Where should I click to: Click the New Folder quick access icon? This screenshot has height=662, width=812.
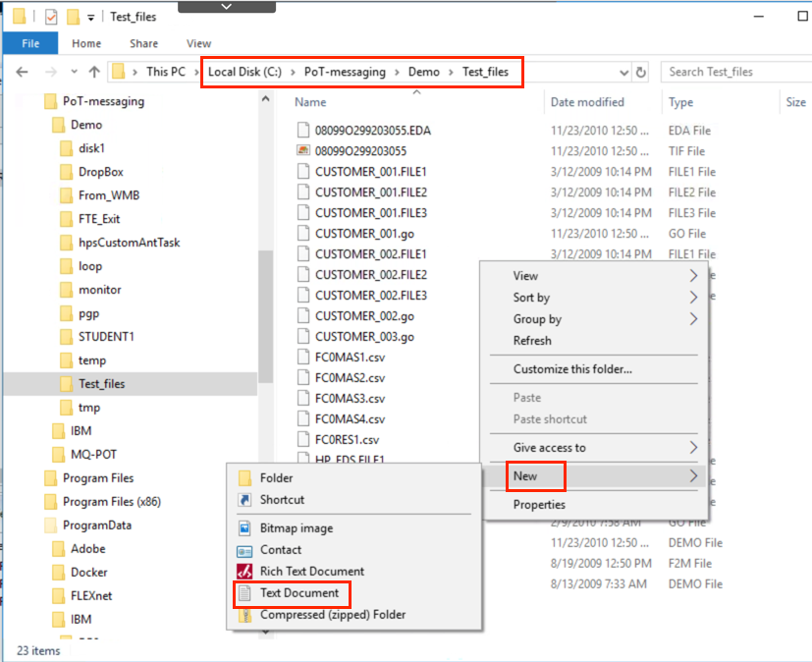73,17
